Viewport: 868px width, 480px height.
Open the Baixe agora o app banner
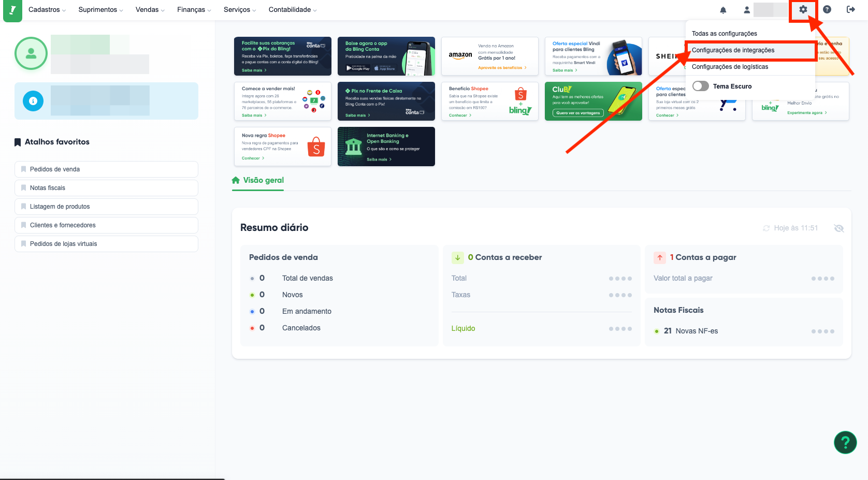click(386, 56)
